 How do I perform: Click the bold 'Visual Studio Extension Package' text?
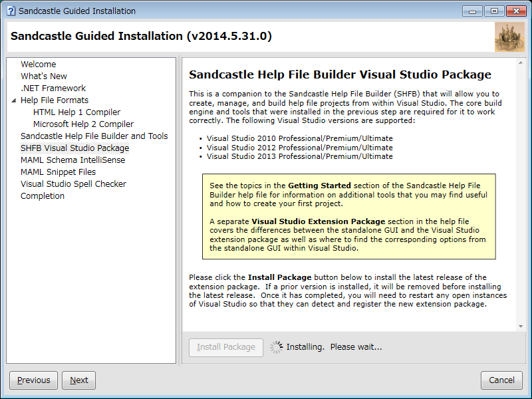click(319, 221)
